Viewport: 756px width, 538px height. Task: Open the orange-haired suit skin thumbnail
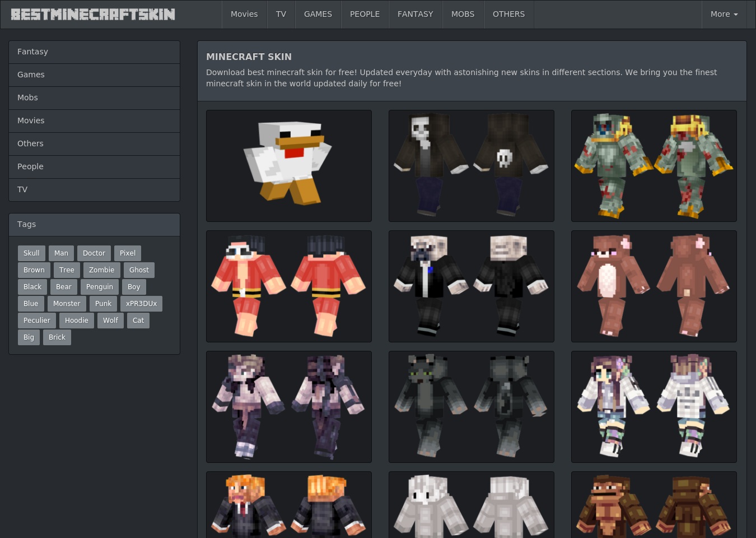(289, 505)
